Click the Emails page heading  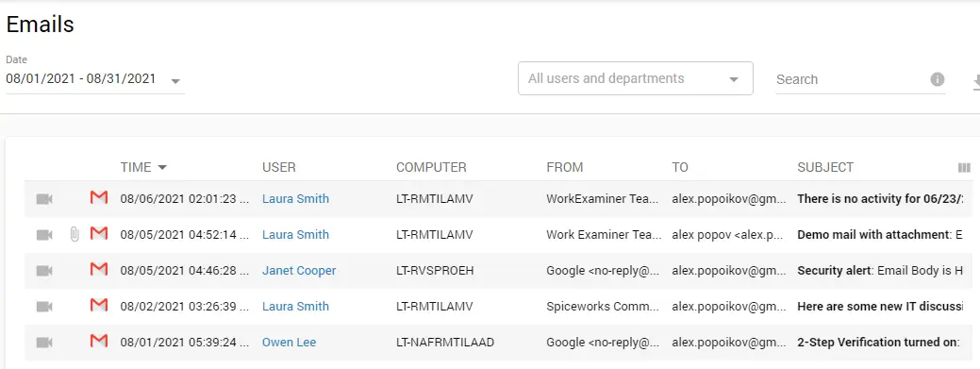tap(40, 25)
